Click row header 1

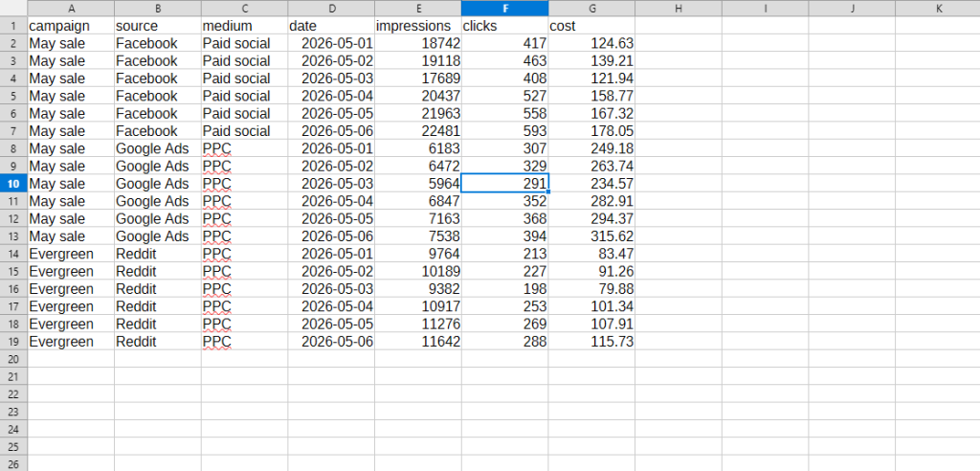(13, 26)
